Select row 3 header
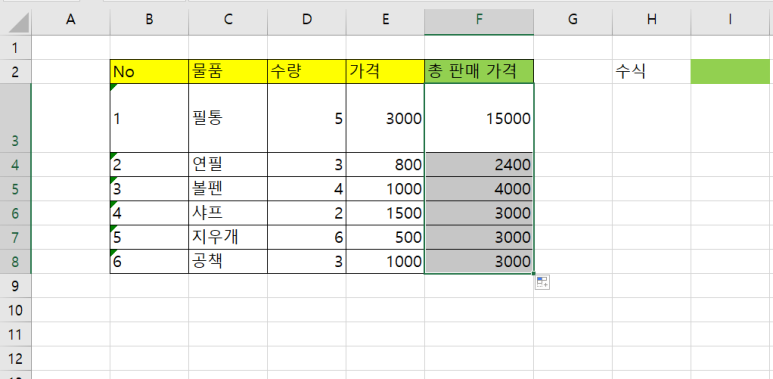 click(x=15, y=118)
